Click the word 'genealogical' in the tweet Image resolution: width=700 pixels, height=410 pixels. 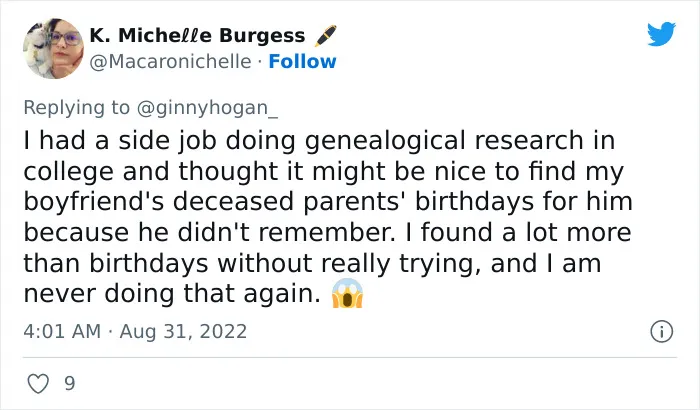[x=385, y=141]
